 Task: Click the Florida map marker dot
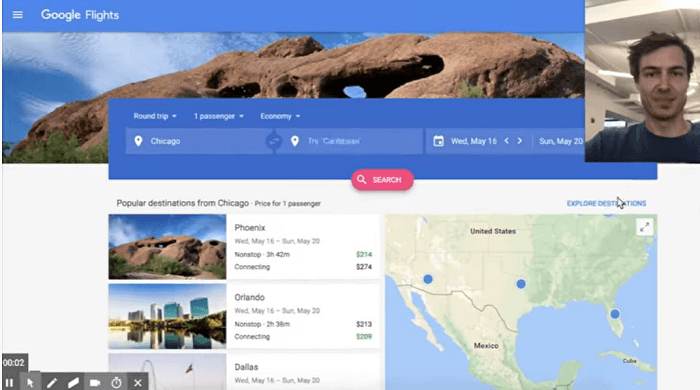tap(615, 314)
